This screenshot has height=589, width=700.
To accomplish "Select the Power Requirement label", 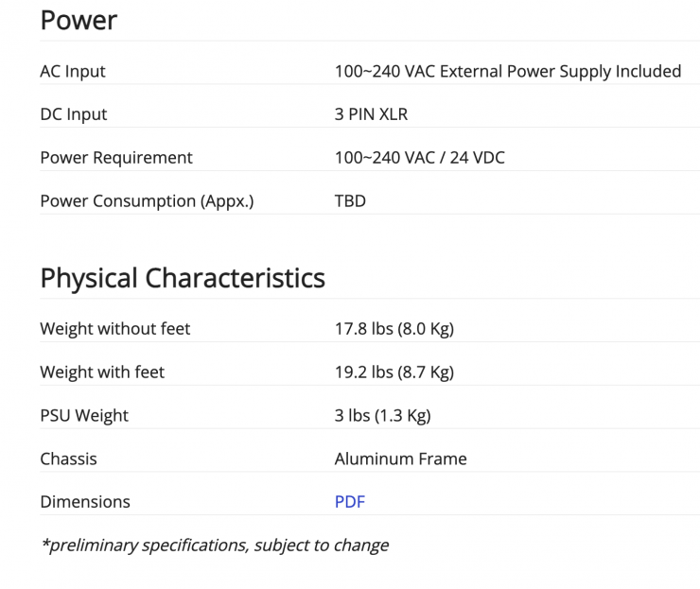I will [116, 158].
